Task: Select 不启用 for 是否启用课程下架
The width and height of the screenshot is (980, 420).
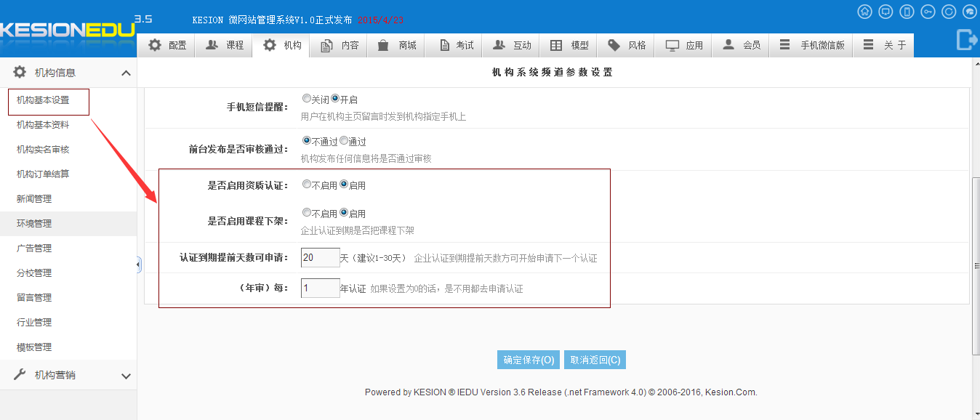Action: pos(307,213)
